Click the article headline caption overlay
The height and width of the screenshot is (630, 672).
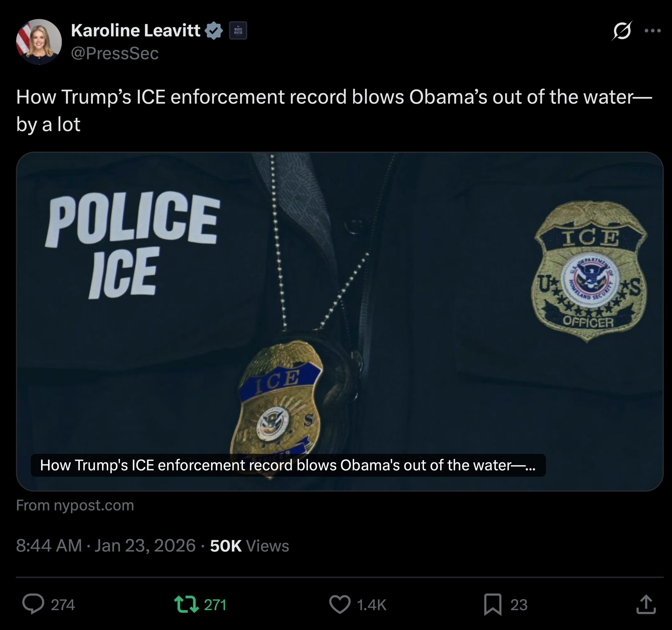[x=288, y=465]
